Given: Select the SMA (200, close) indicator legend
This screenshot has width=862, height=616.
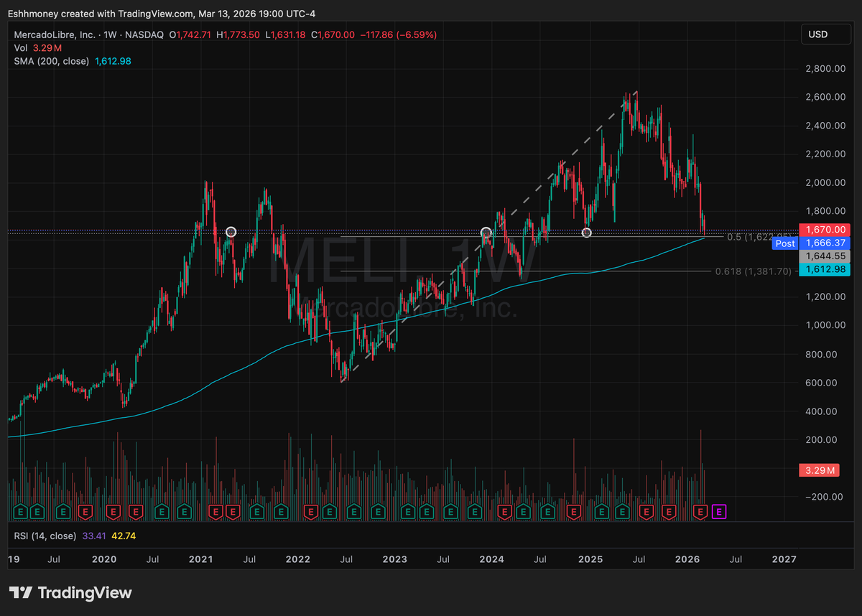Looking at the screenshot, I should pos(51,62).
